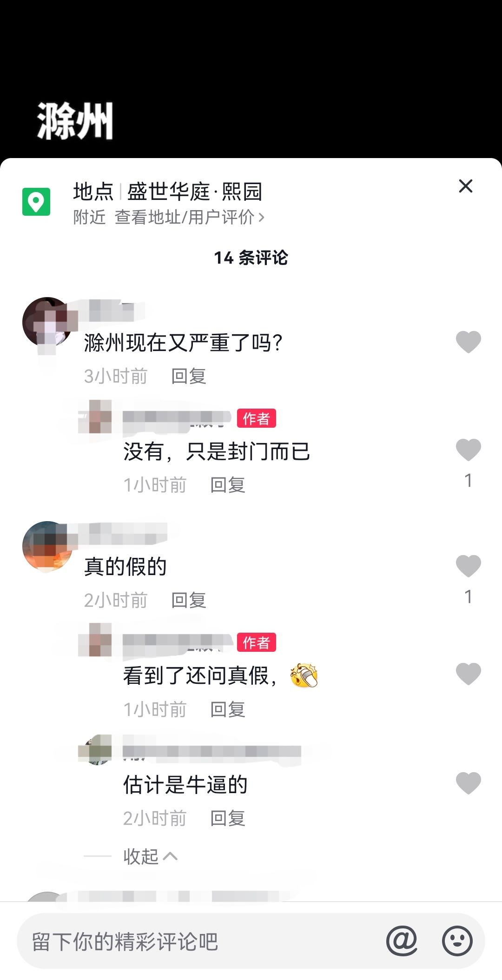Like the reply 没有,只是封门而已

[x=468, y=450]
